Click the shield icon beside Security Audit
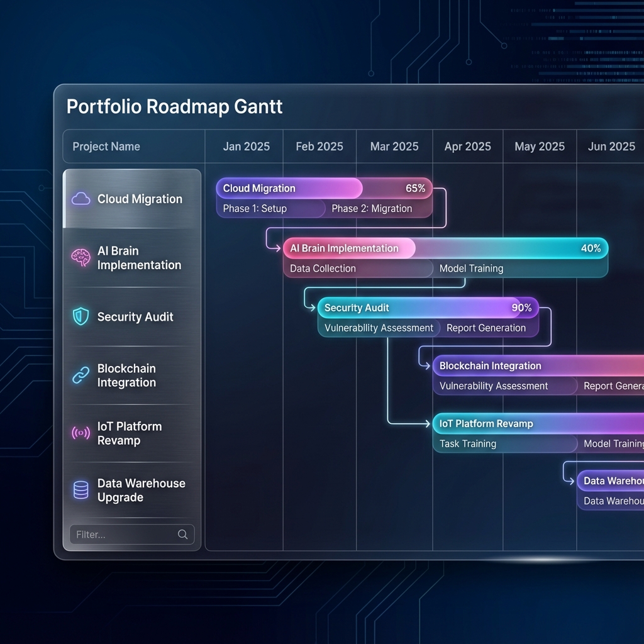644x644 pixels. [x=80, y=317]
